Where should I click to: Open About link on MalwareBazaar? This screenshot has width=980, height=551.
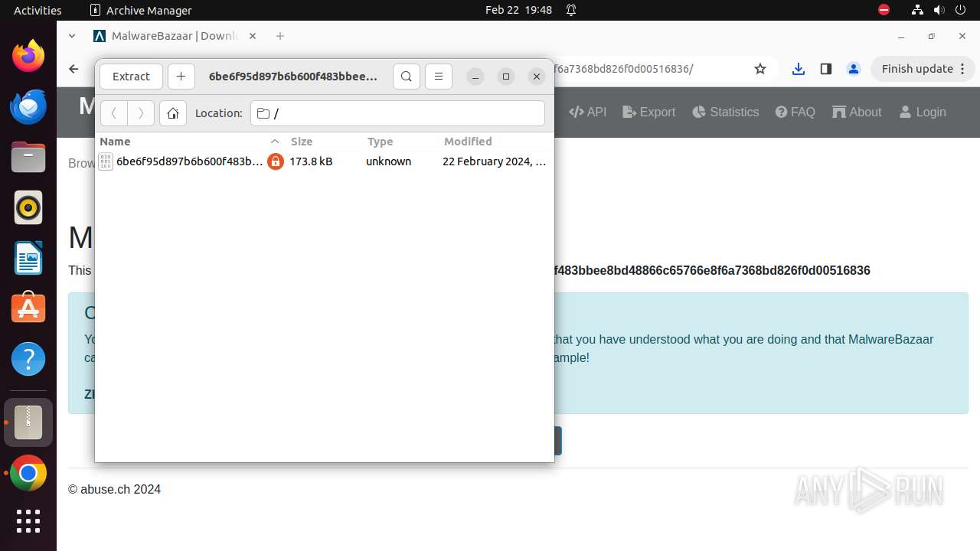coord(857,112)
